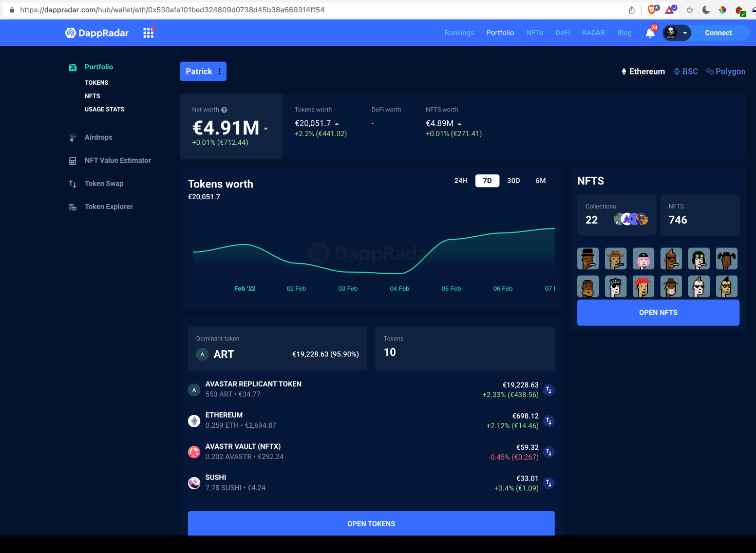Click the power extension icon in browser toolbar
This screenshot has width=756, height=553.
coord(690,10)
